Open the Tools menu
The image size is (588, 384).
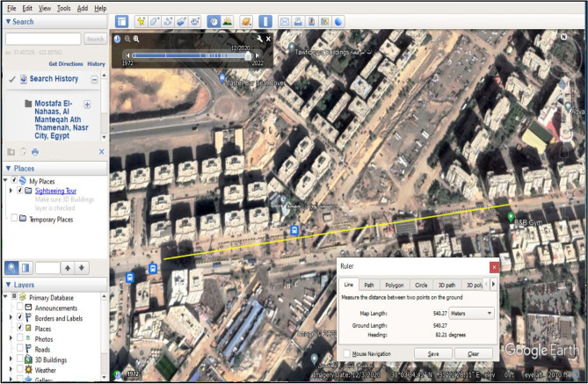click(64, 8)
